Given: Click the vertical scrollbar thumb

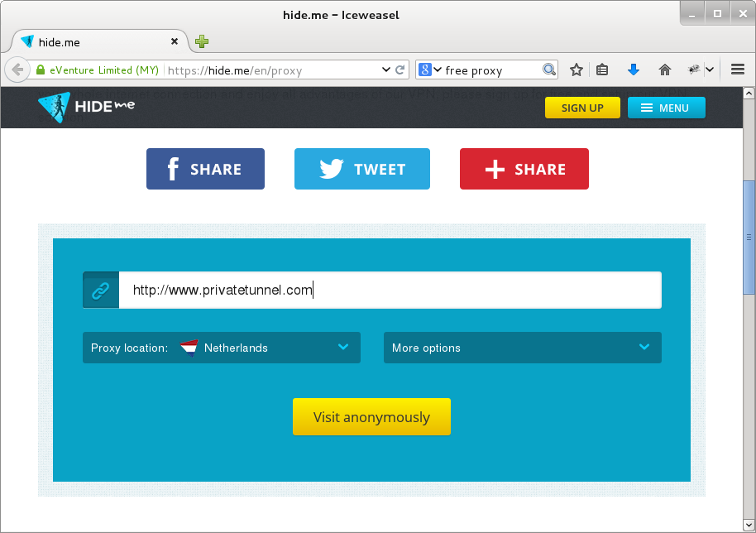Looking at the screenshot, I should pos(749,238).
